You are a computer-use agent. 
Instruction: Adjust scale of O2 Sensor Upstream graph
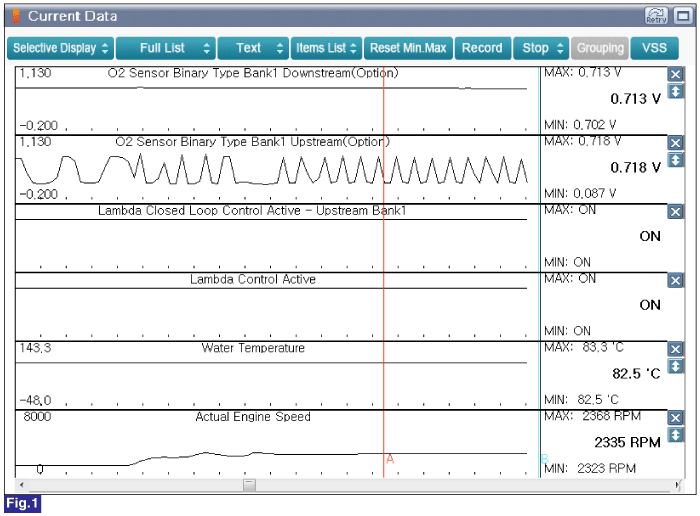tap(675, 160)
